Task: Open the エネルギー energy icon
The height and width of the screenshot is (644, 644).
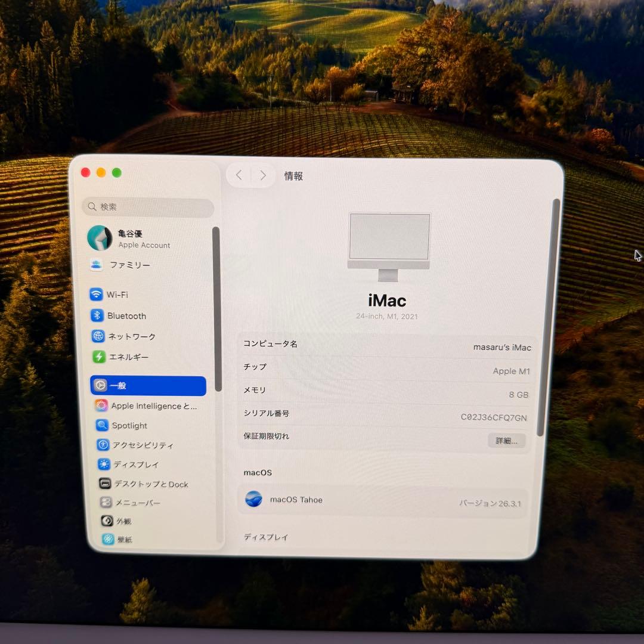Action: tap(99, 357)
